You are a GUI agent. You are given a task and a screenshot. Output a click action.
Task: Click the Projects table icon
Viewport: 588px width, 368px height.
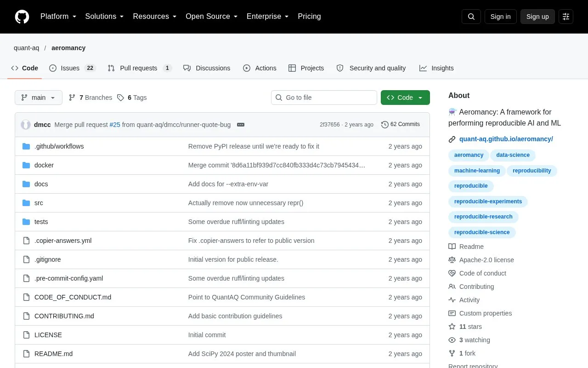[x=292, y=68]
